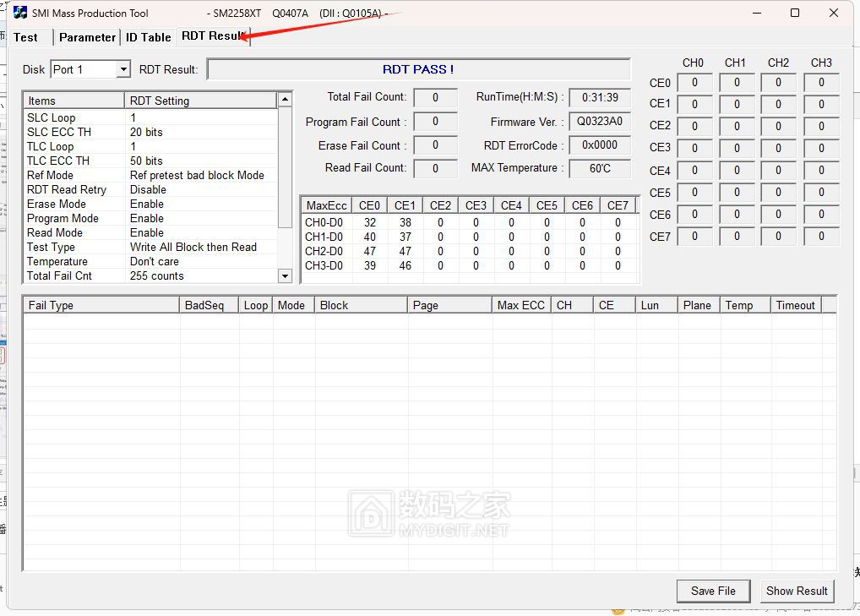860x616 pixels.
Task: Maximize the SMI Mass Production Tool window
Action: (795, 13)
